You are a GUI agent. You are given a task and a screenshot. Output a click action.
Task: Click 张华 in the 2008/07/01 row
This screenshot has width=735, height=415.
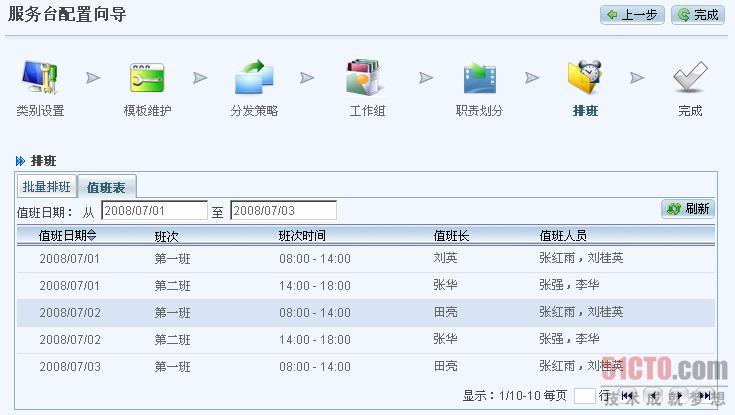point(445,285)
